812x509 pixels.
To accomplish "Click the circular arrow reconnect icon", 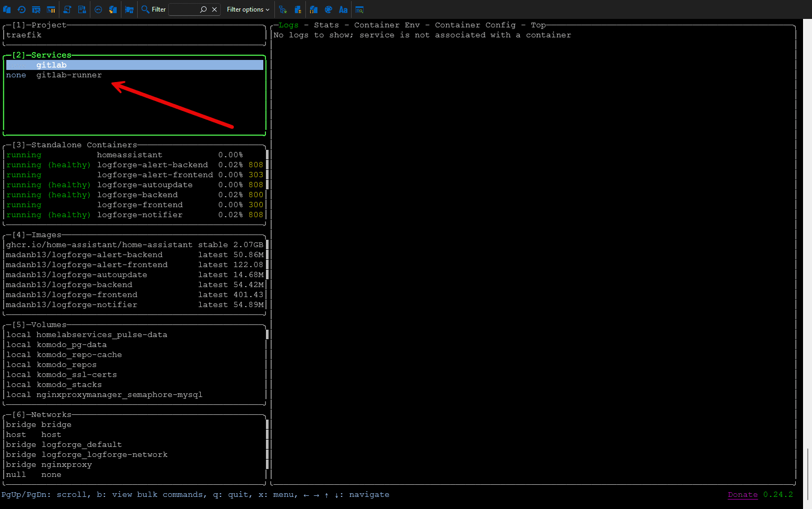I will click(x=22, y=9).
